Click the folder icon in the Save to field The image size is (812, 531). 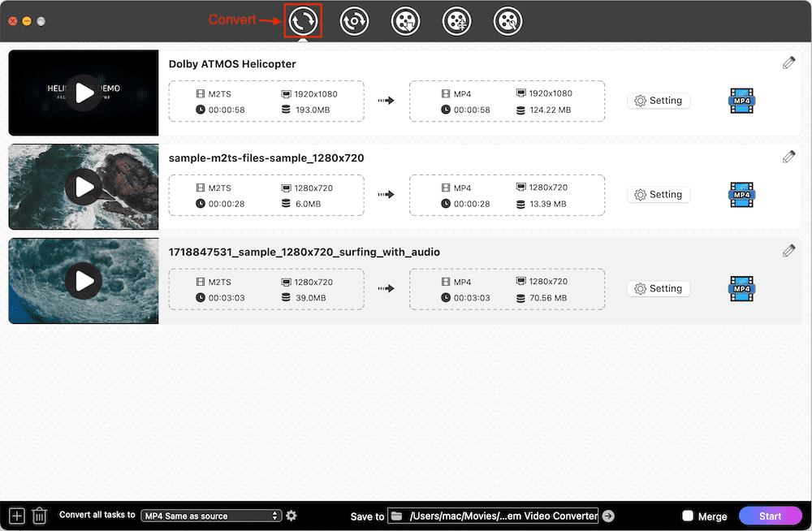(x=397, y=516)
